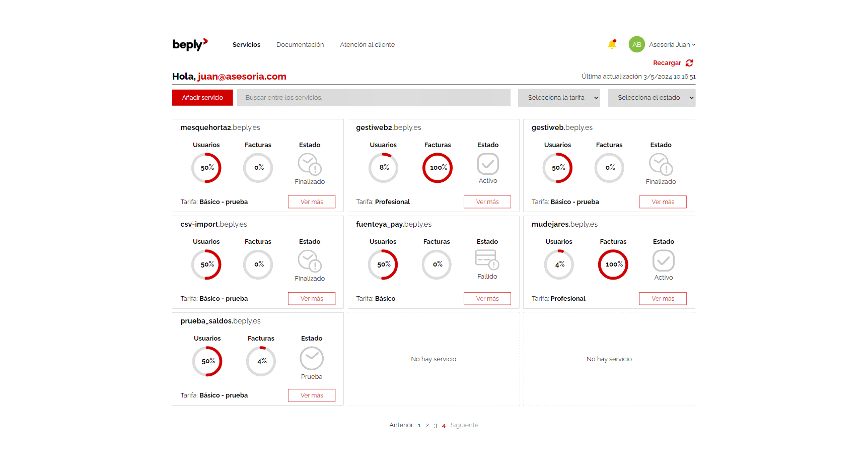Go to Anterior page
Image resolution: width=868 pixels, height=463 pixels.
(401, 425)
